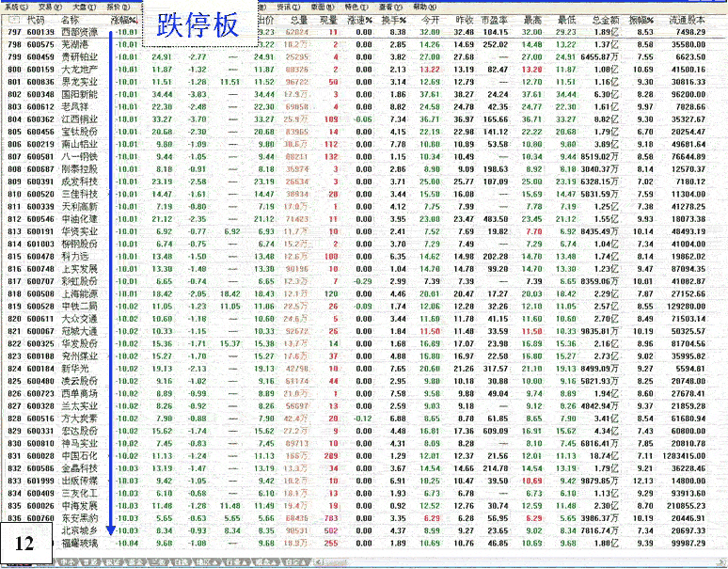The height and width of the screenshot is (569, 728).
Task: Open the 系统 menu
Action: (x=15, y=6)
